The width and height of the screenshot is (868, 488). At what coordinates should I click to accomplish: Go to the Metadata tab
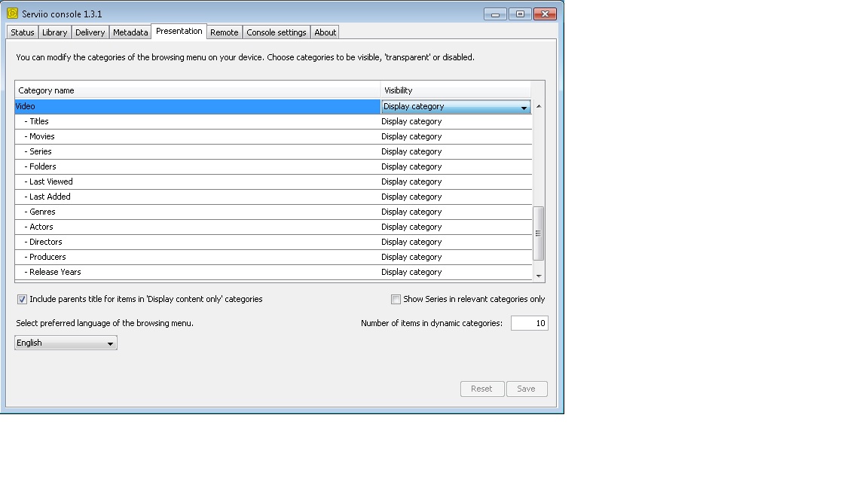130,32
